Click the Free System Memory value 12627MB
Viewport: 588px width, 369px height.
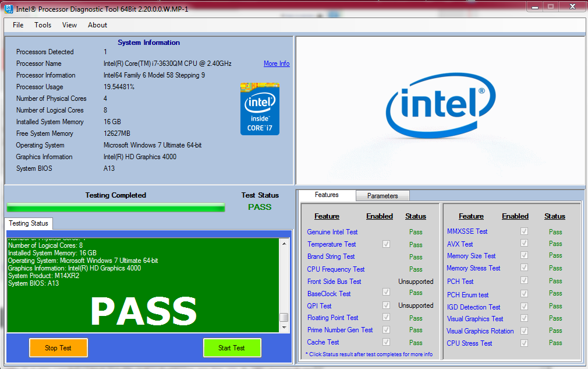(x=116, y=133)
